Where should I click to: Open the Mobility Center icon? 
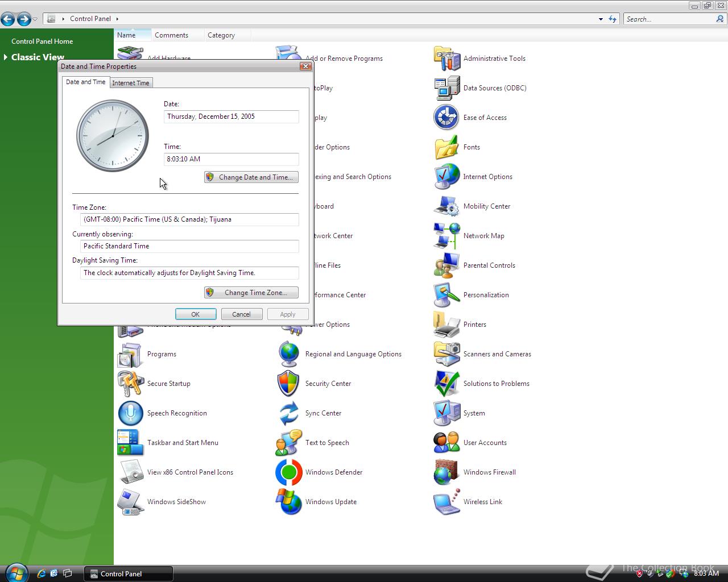point(446,206)
